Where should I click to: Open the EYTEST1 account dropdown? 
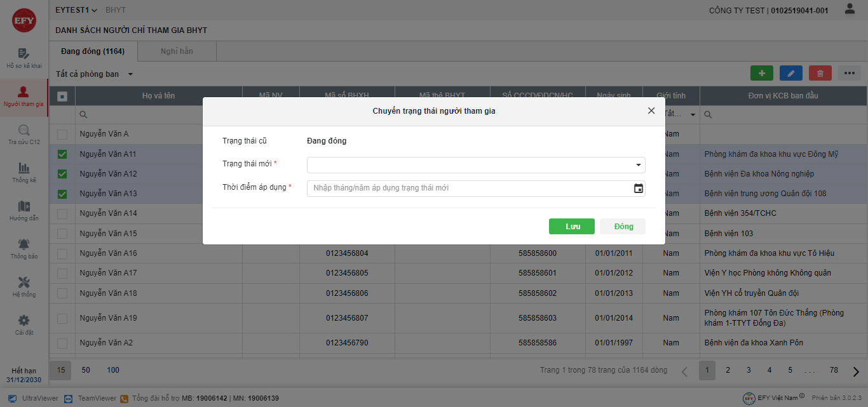click(76, 10)
